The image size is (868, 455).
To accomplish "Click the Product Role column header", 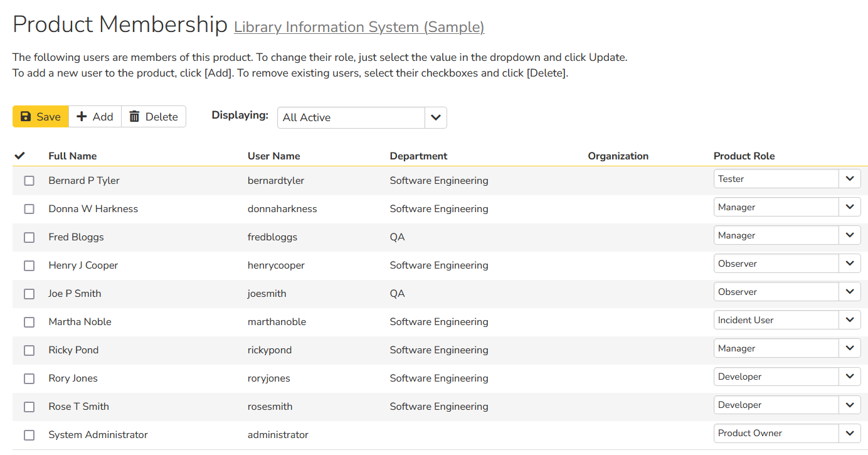I will click(x=744, y=156).
